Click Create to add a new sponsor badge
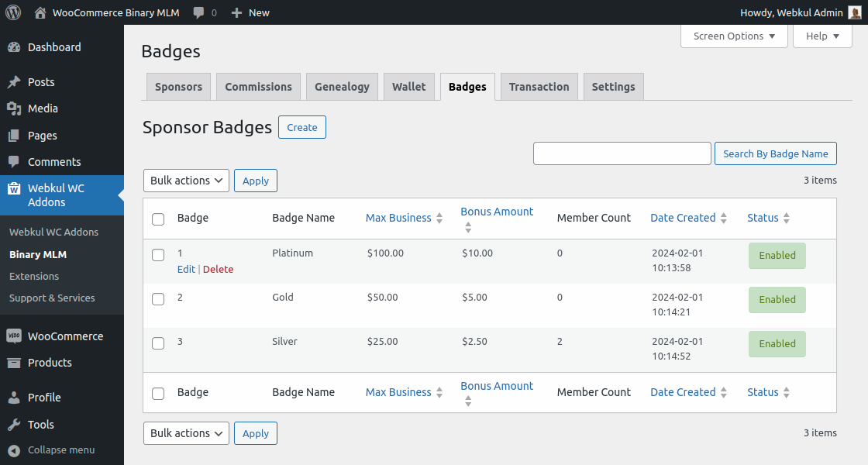This screenshot has height=465, width=868. click(x=301, y=126)
